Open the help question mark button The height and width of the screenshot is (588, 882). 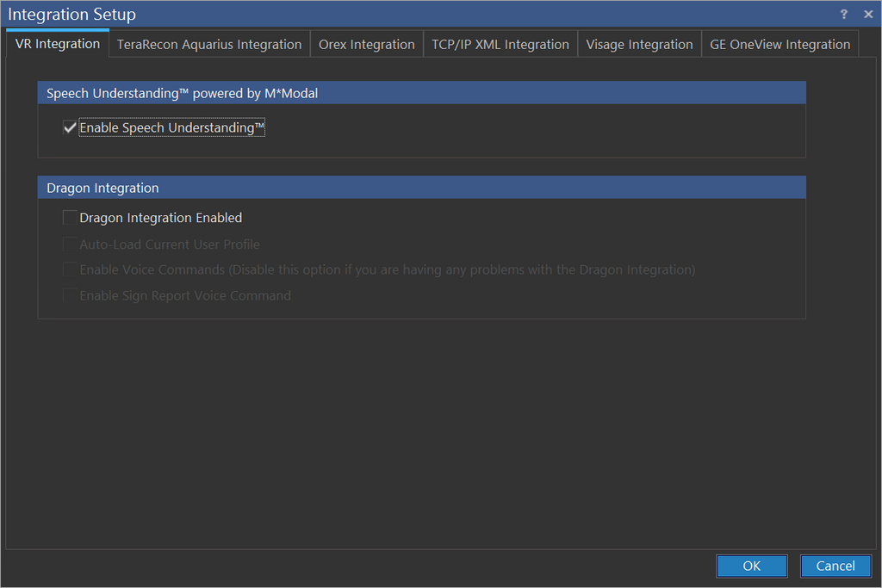(x=844, y=15)
